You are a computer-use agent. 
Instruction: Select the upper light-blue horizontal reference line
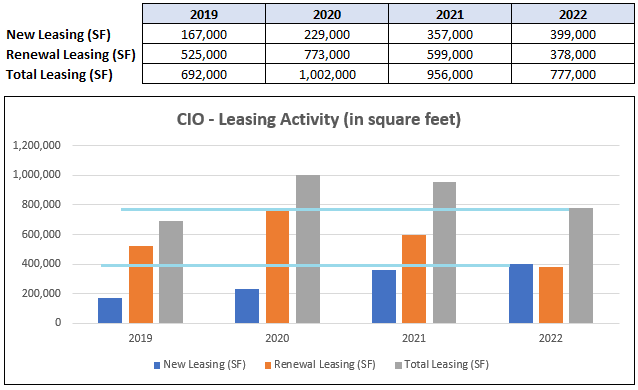pyautogui.click(x=345, y=209)
